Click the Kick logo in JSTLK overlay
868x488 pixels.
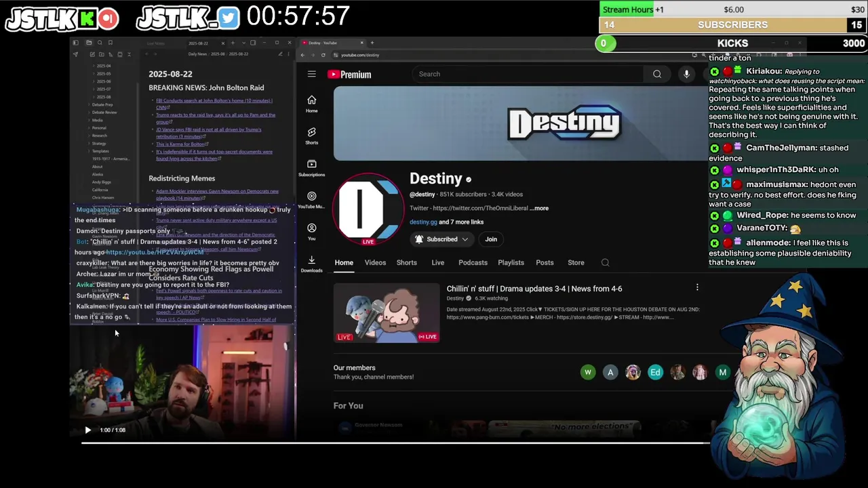86,18
